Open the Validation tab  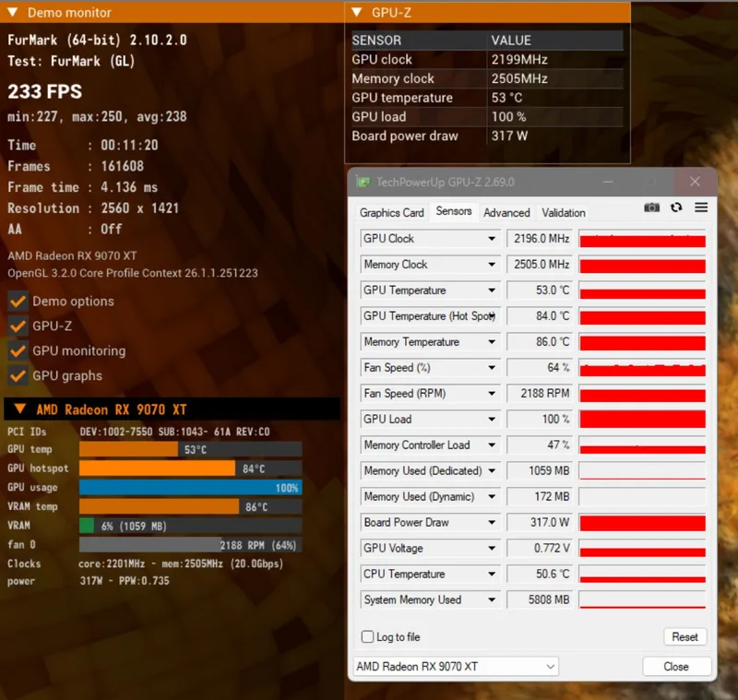(564, 213)
